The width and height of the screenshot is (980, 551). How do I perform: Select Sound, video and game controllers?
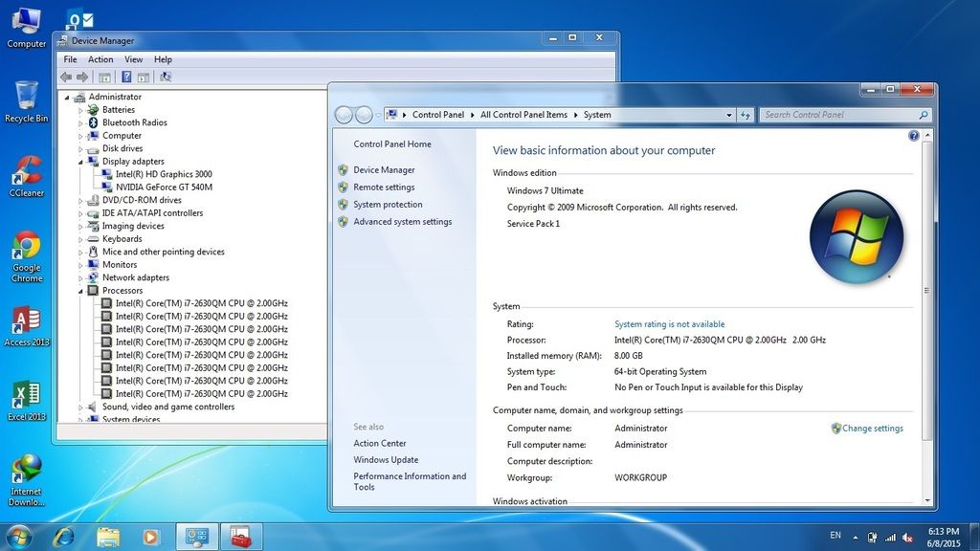point(168,408)
